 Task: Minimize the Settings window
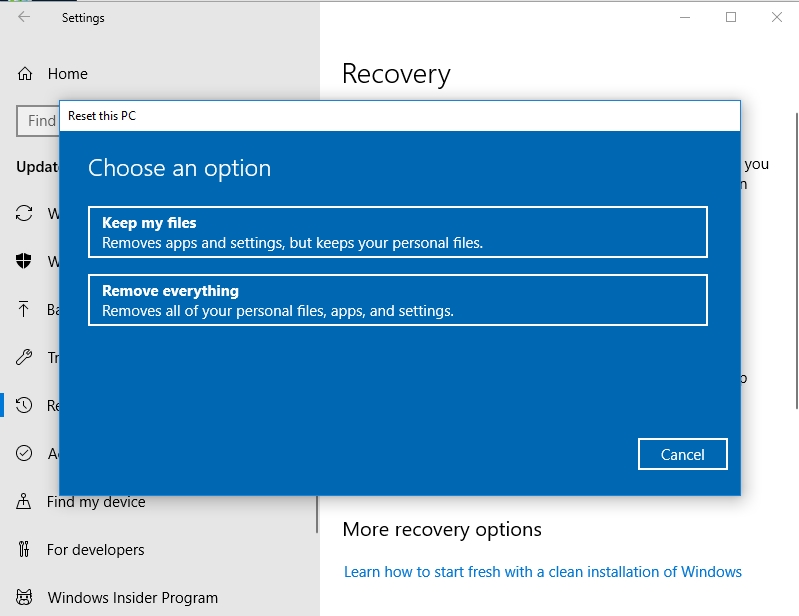(x=684, y=18)
